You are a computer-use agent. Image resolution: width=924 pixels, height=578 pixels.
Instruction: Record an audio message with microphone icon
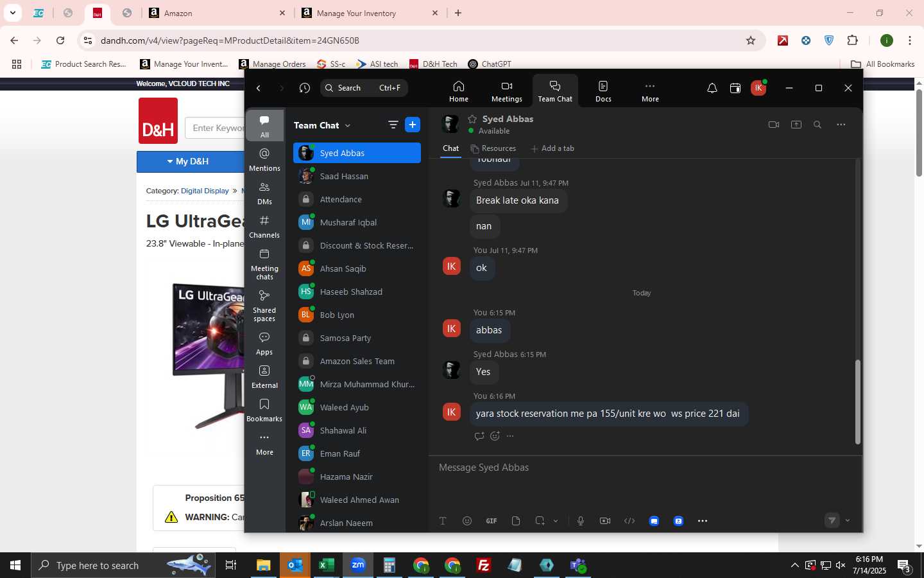pos(581,521)
